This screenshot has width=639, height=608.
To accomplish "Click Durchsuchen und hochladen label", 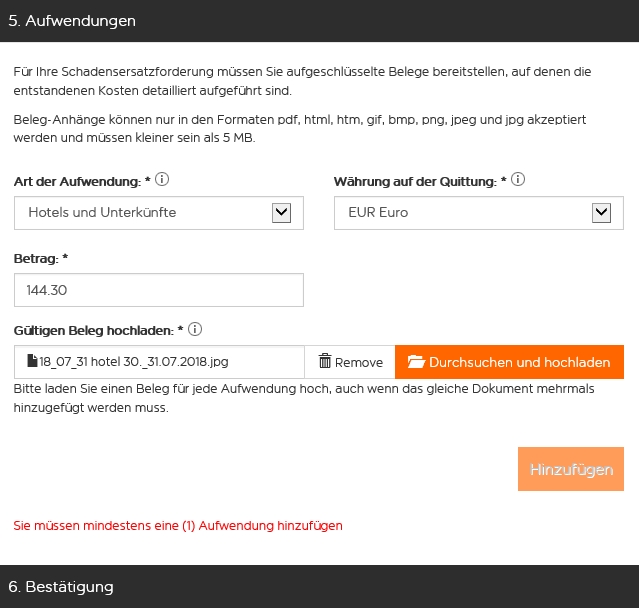I will coord(519,363).
